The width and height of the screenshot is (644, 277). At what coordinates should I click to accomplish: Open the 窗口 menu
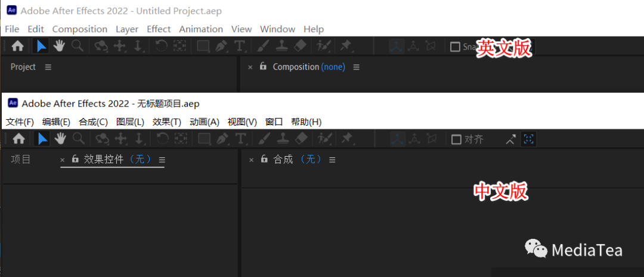click(x=274, y=122)
